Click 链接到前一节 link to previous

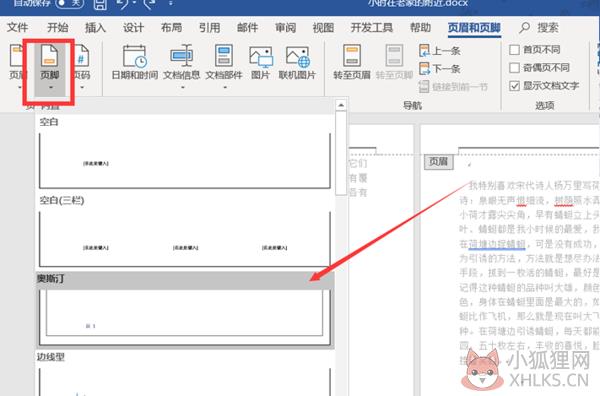(453, 87)
